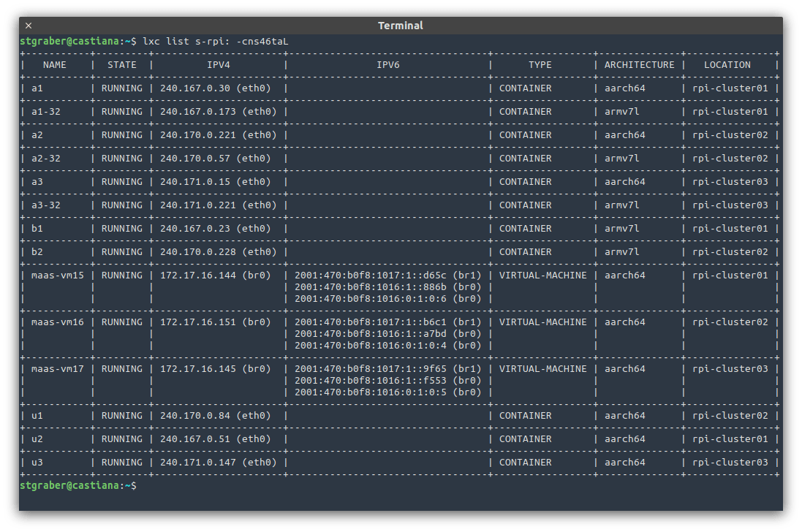Select the container name u2
802x532 pixels.
[x=37, y=439]
